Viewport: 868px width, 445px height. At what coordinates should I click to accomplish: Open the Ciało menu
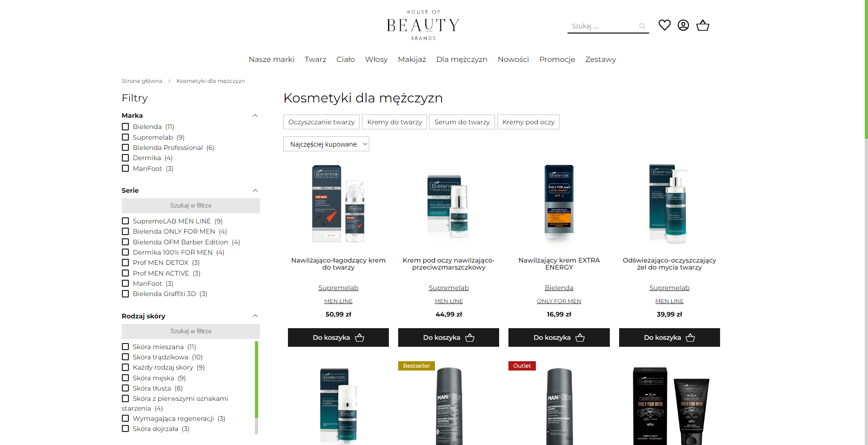tap(346, 59)
